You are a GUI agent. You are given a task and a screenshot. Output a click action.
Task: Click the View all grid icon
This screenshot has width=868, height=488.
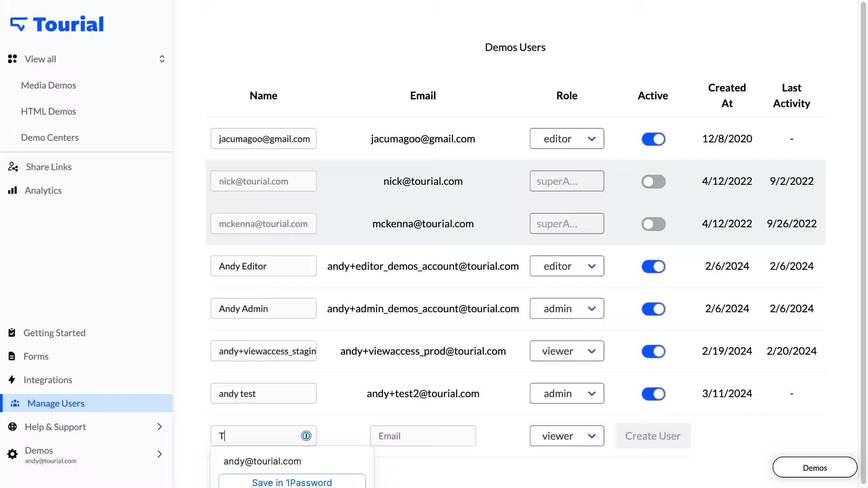pos(13,59)
